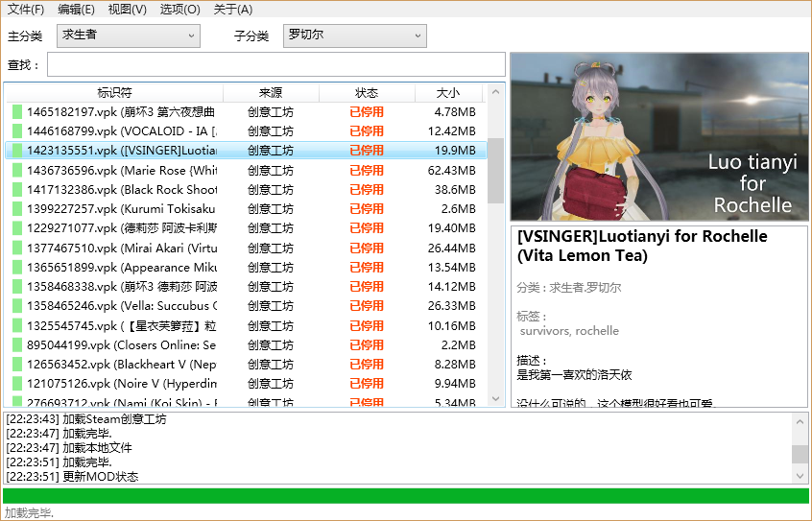Image resolution: width=812 pixels, height=521 pixels.
Task: Click the Luo tianyi preview thumbnail
Action: tap(659, 136)
